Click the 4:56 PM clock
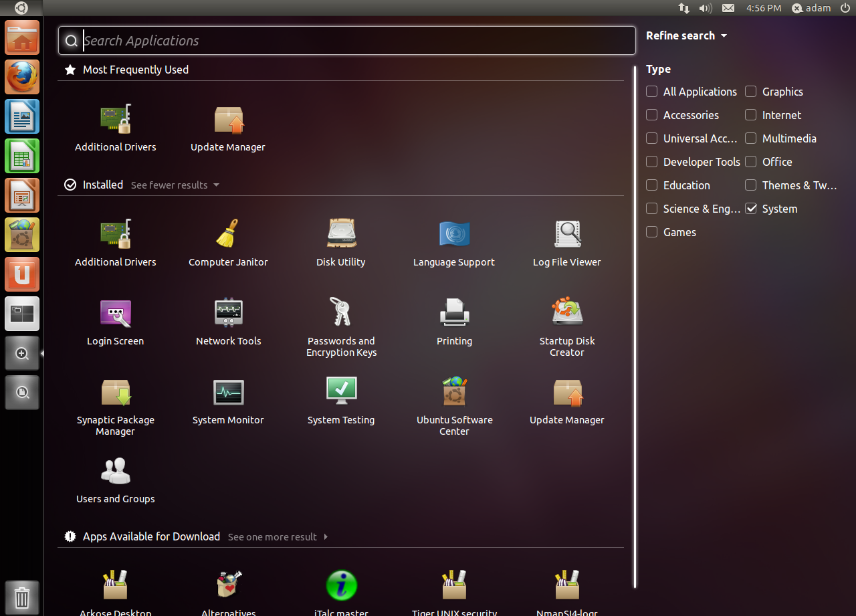This screenshot has height=616, width=856. (x=764, y=8)
